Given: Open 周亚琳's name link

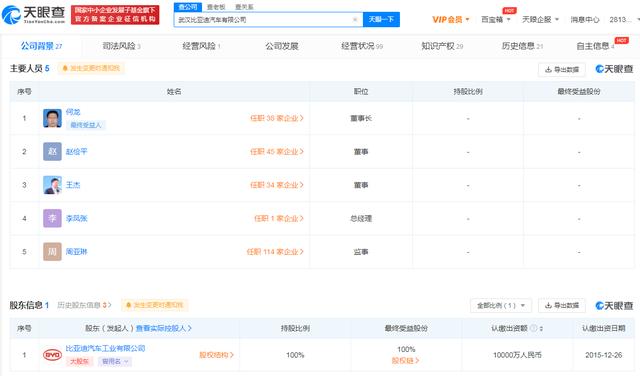Looking at the screenshot, I should (76, 252).
